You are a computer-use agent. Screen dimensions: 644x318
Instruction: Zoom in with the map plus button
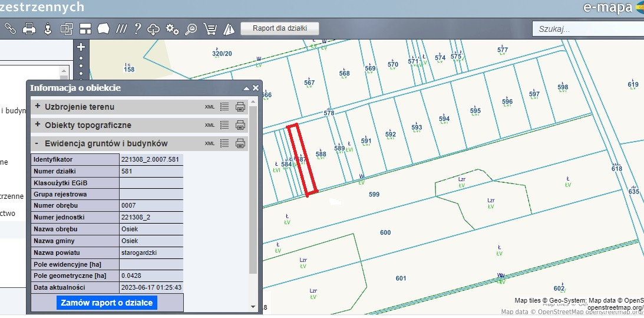81,47
